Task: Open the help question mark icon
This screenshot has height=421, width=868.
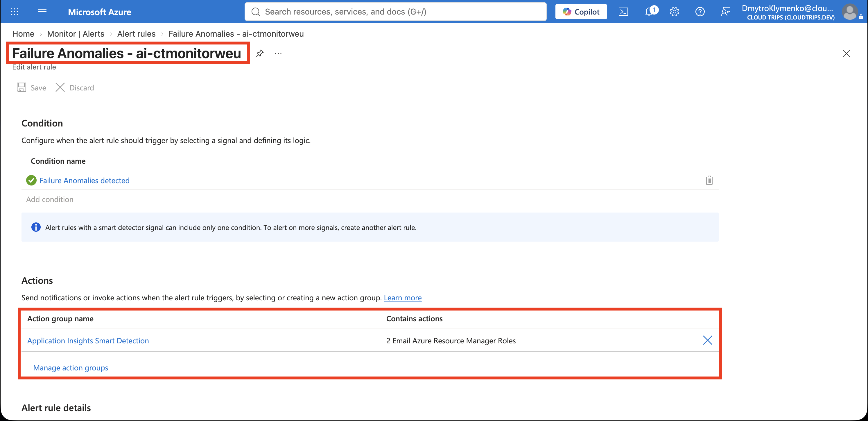Action: (x=700, y=12)
